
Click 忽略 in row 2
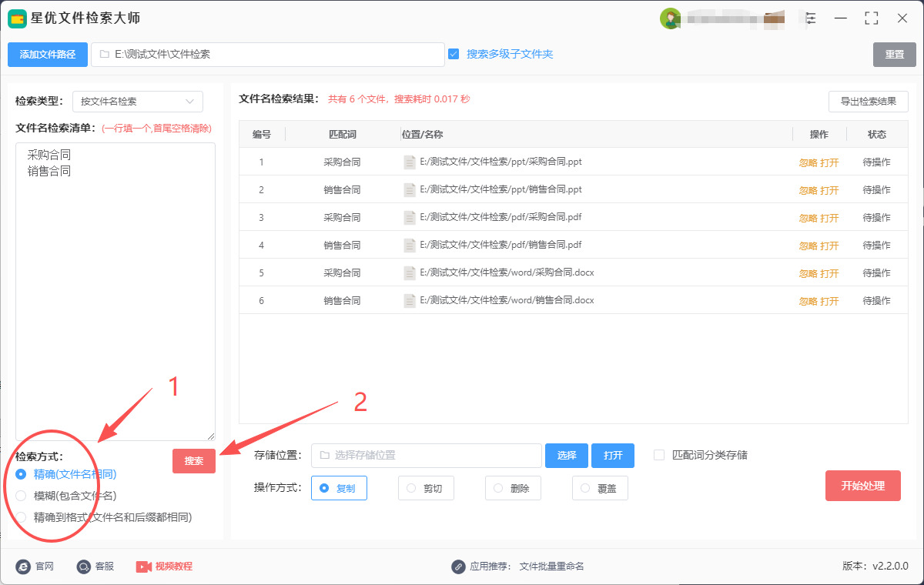(808, 191)
